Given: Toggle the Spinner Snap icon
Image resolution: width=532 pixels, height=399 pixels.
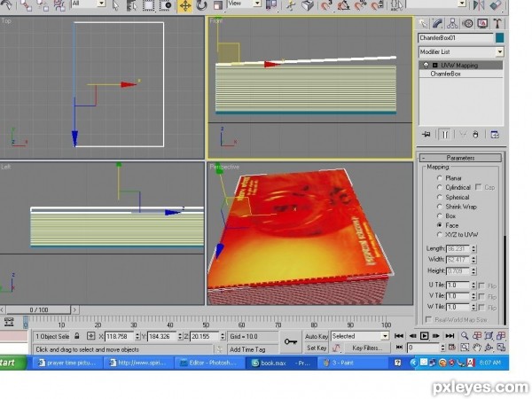Looking at the screenshot, I should (377, 6).
